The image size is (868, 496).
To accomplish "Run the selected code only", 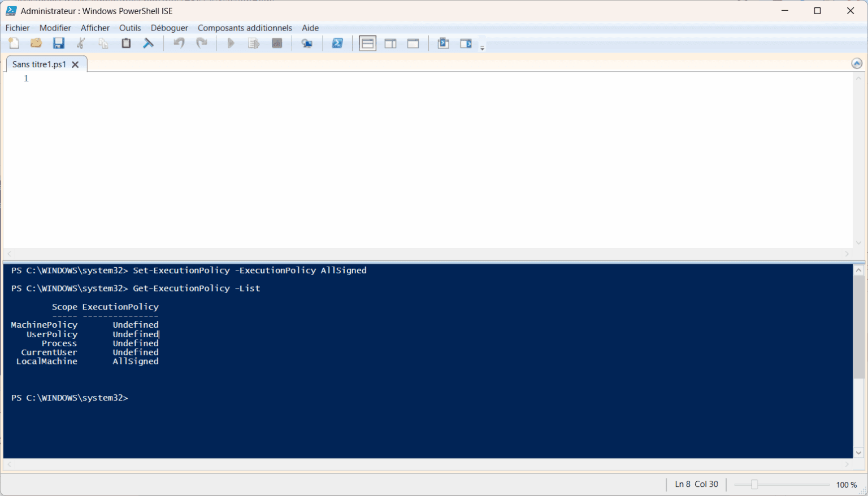I will click(x=253, y=42).
